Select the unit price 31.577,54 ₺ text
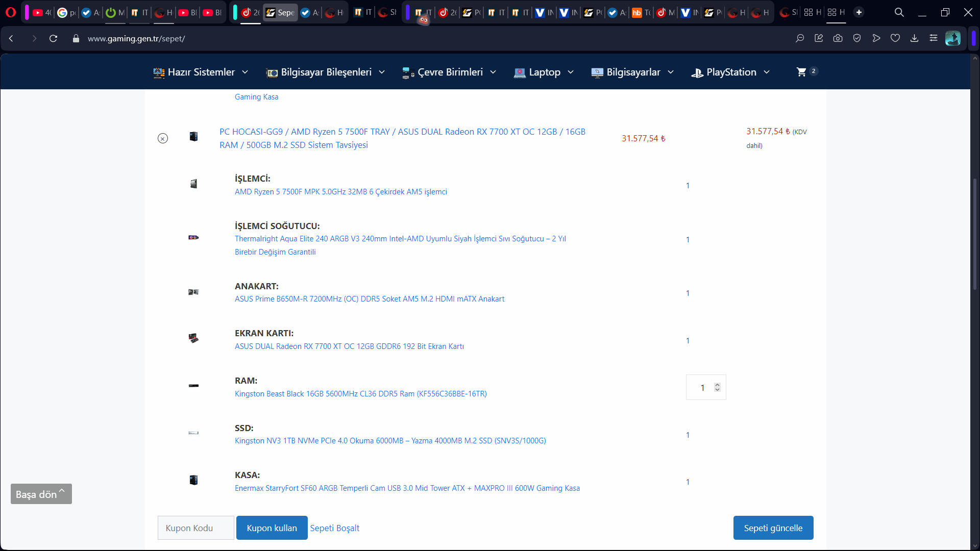 [x=644, y=139]
